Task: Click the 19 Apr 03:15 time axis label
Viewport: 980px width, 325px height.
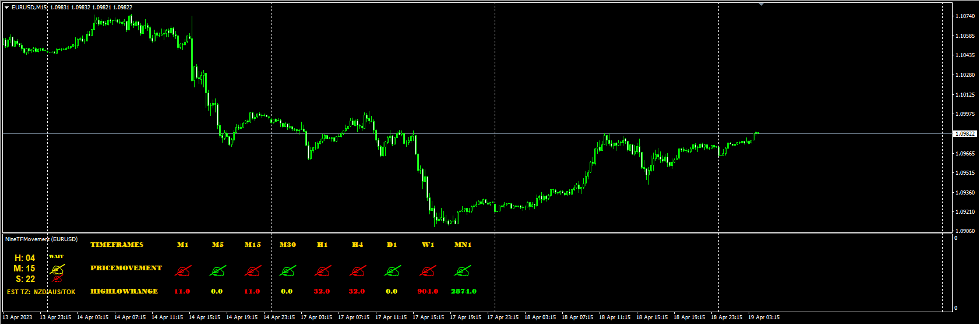Action: 764,317
